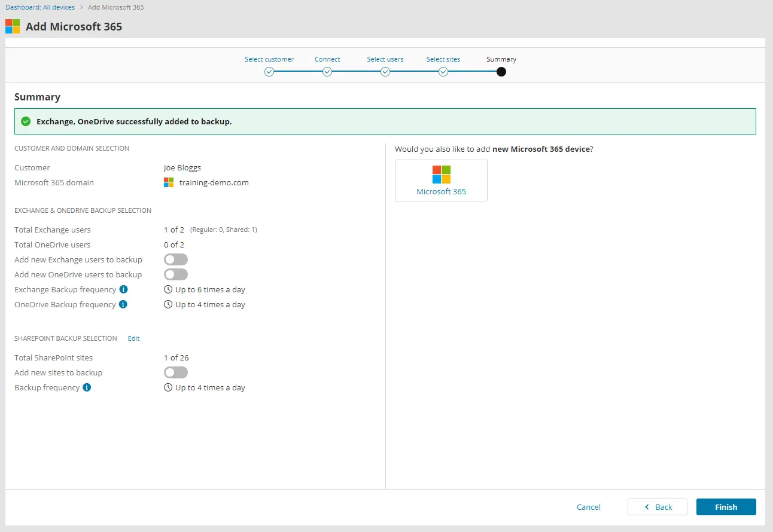Click the Up to 6 times a day text
Image resolution: width=773 pixels, height=532 pixels.
pyautogui.click(x=211, y=289)
